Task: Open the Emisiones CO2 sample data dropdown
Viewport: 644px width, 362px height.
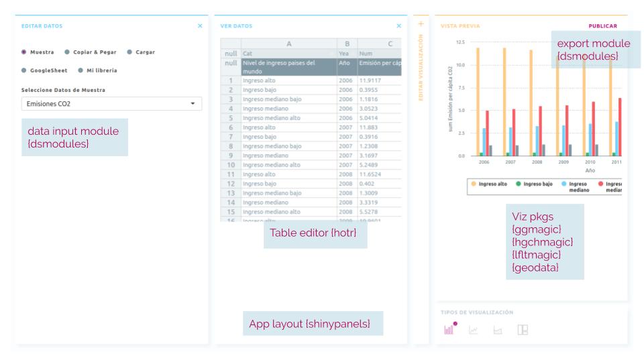Action: pos(111,104)
